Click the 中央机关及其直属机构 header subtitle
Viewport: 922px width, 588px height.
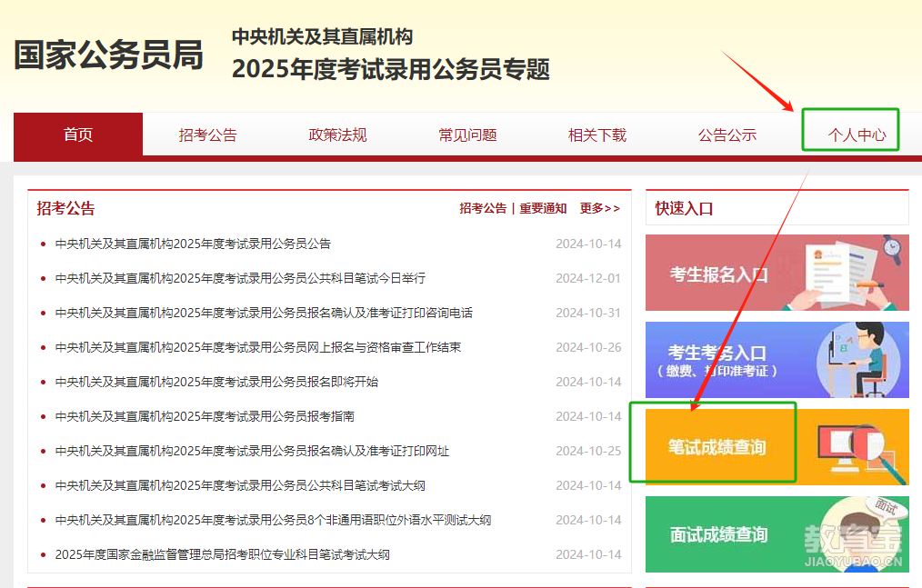(x=322, y=36)
